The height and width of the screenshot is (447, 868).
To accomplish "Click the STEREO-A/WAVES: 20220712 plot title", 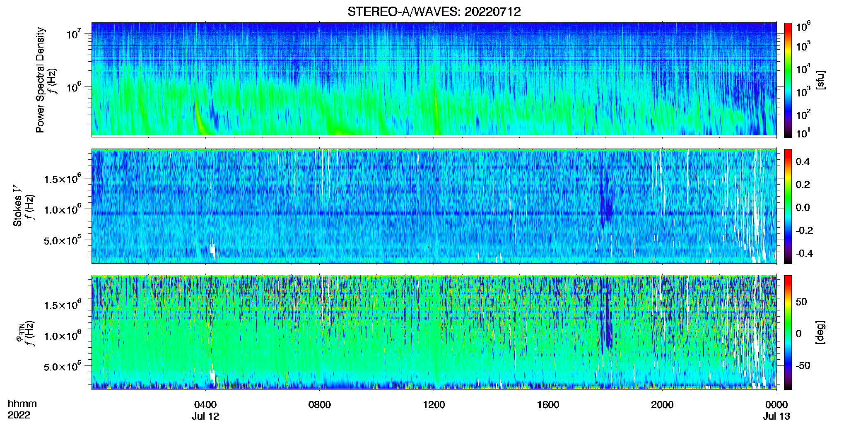I will pyautogui.click(x=434, y=12).
